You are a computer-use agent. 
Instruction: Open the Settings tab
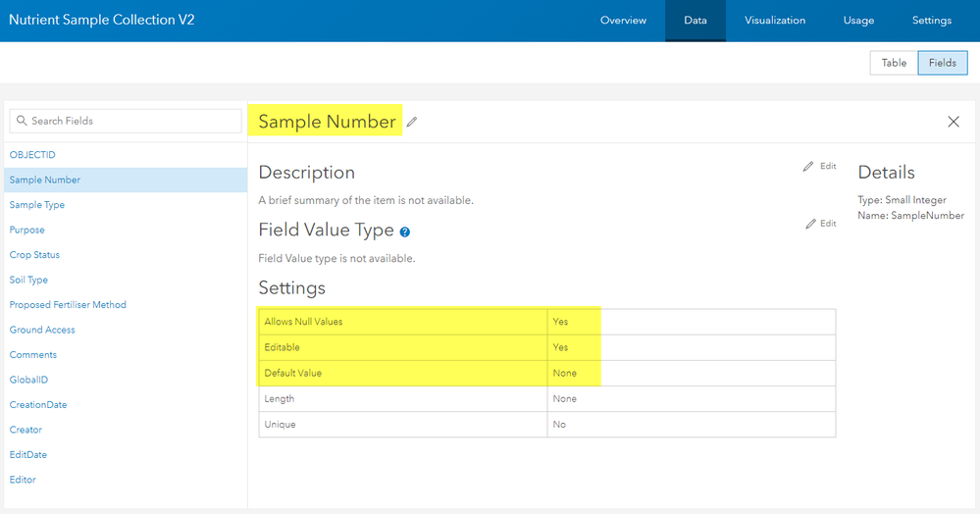pos(931,21)
